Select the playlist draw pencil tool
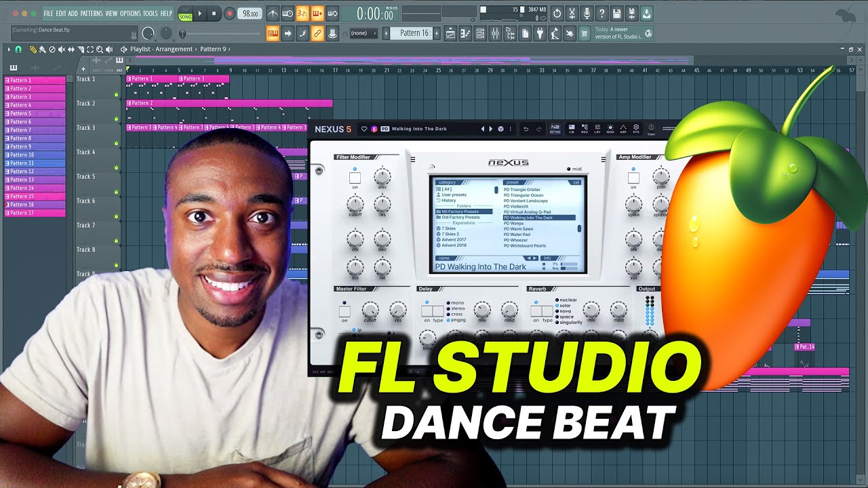Screen dimensions: 868x488 pyautogui.click(x=33, y=49)
